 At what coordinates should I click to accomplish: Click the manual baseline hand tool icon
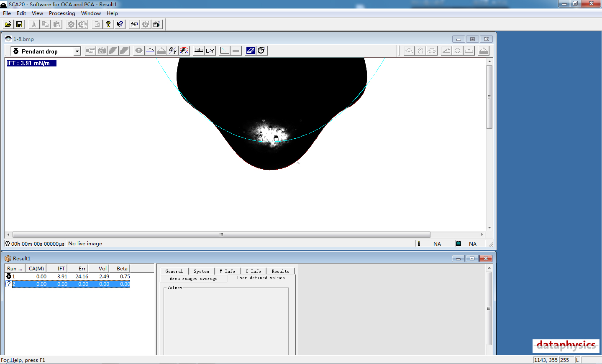[183, 50]
